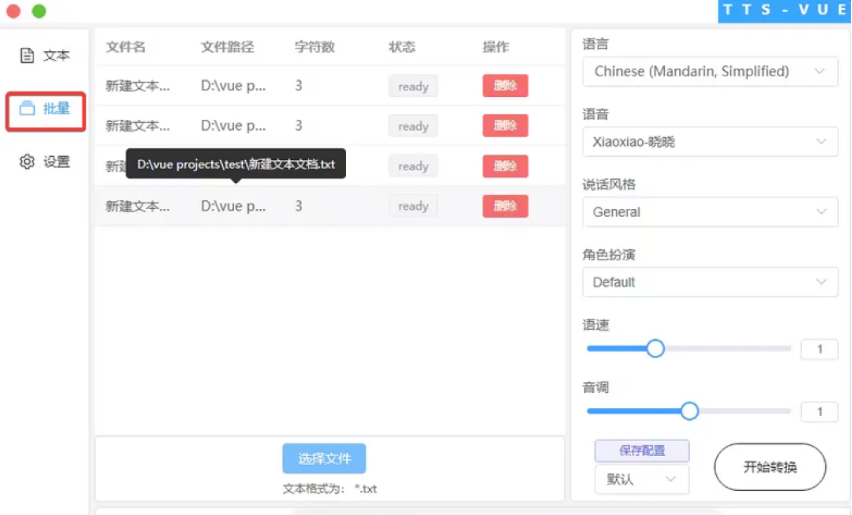Save settings with 保存配置 button
The width and height of the screenshot is (852, 515).
click(641, 451)
